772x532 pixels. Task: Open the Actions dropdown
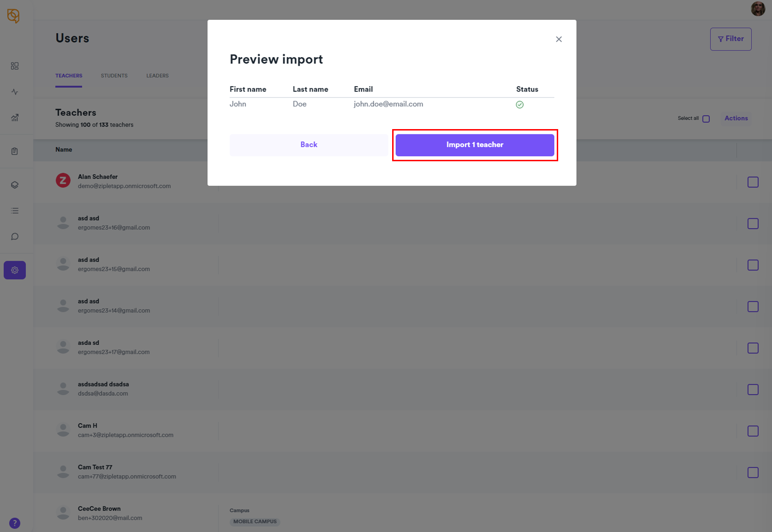point(736,118)
